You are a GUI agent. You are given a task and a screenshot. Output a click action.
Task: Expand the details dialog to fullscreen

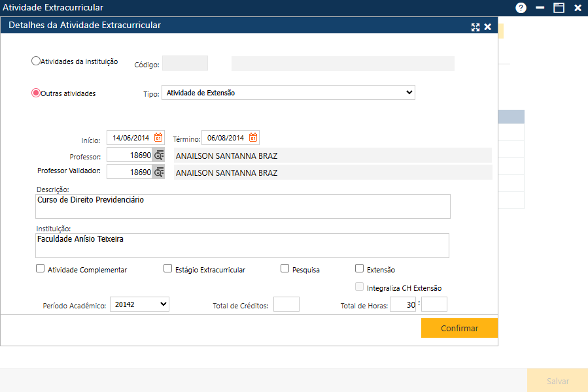[476, 27]
